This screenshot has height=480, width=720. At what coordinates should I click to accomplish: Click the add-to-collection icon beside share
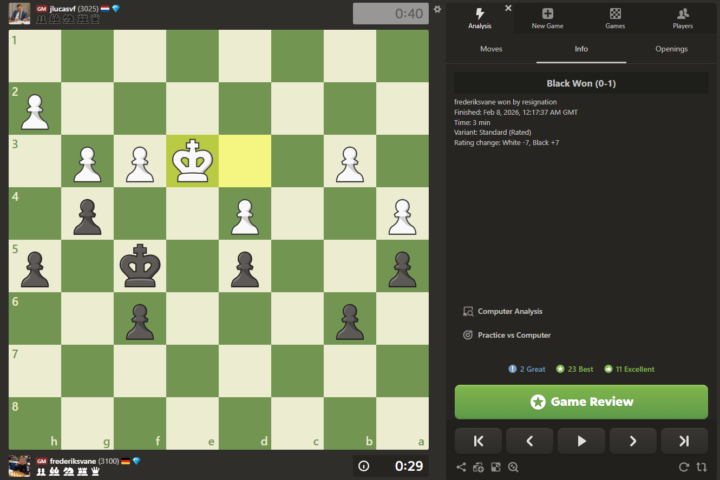478,467
